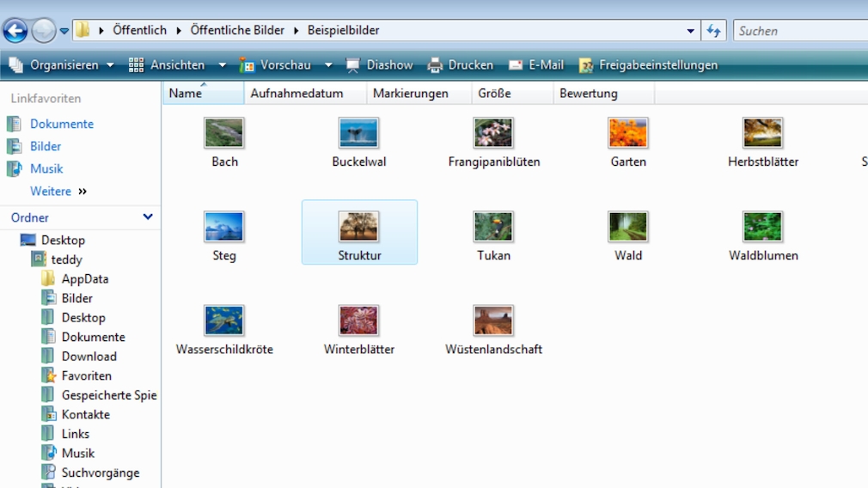Click in the Suchen search field

(x=799, y=31)
